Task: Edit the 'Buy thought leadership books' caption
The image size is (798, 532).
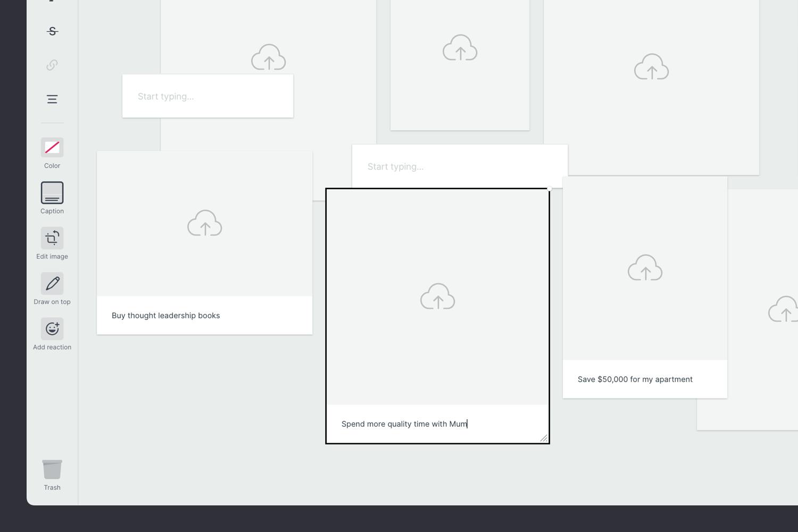Action: coord(166,315)
